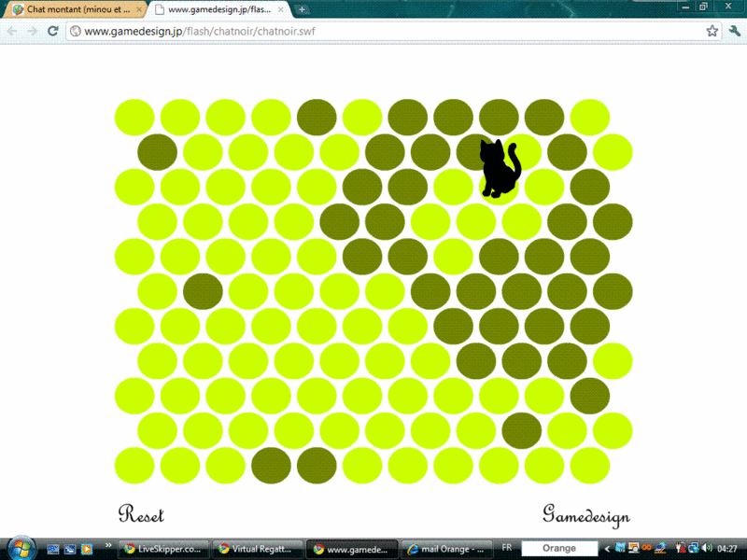Restore down the Chrome window

703,7
